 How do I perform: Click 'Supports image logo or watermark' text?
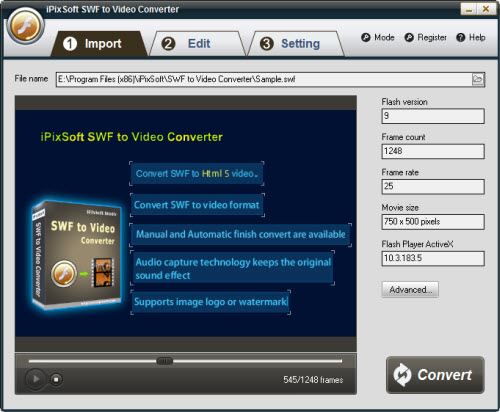[x=210, y=302]
